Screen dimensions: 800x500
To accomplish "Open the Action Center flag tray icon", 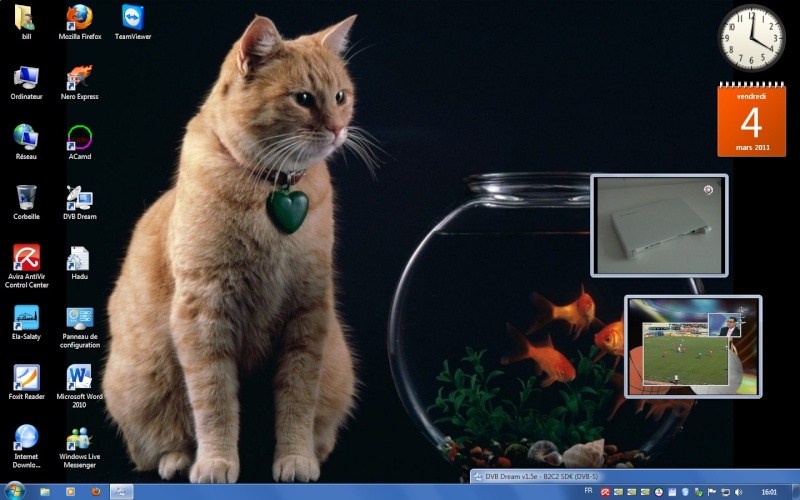I will tap(712, 492).
